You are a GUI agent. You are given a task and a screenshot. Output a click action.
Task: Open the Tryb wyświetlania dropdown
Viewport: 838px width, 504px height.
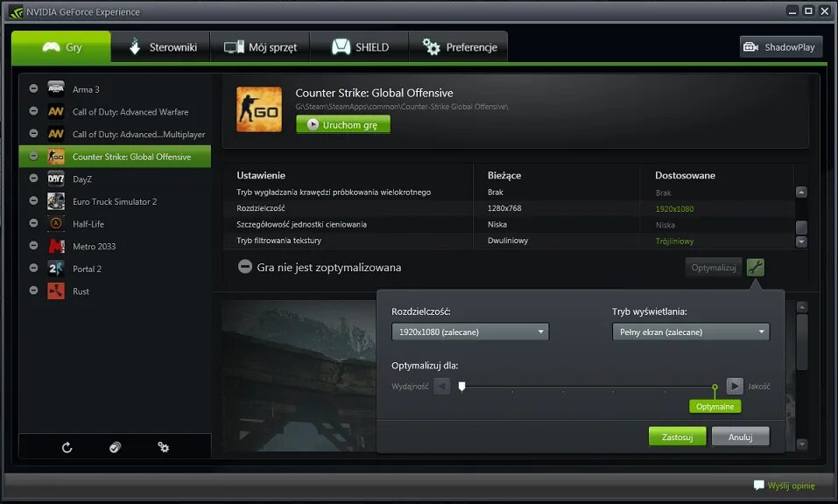pos(691,332)
